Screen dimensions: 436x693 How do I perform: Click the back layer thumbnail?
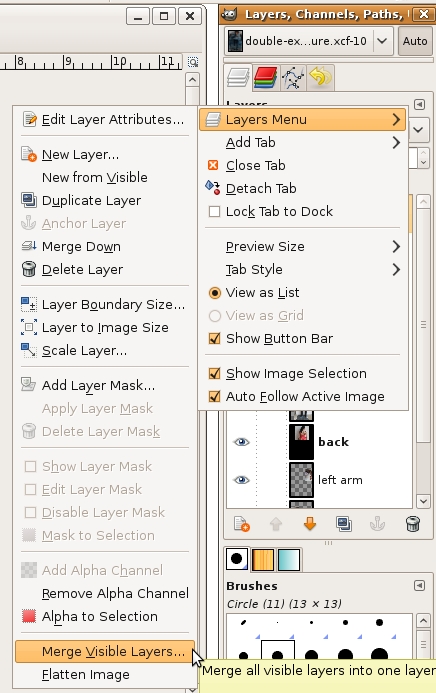pos(301,442)
